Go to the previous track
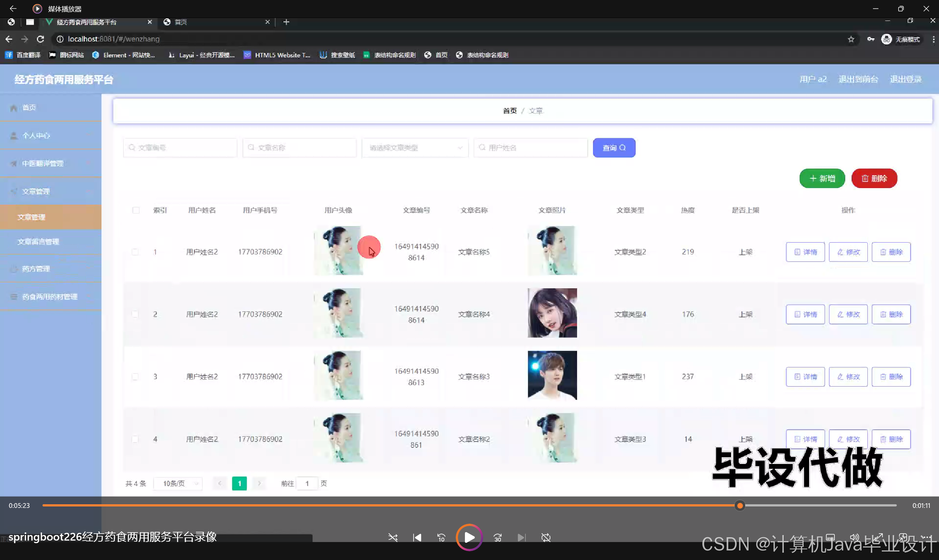The height and width of the screenshot is (560, 939). pos(417,537)
